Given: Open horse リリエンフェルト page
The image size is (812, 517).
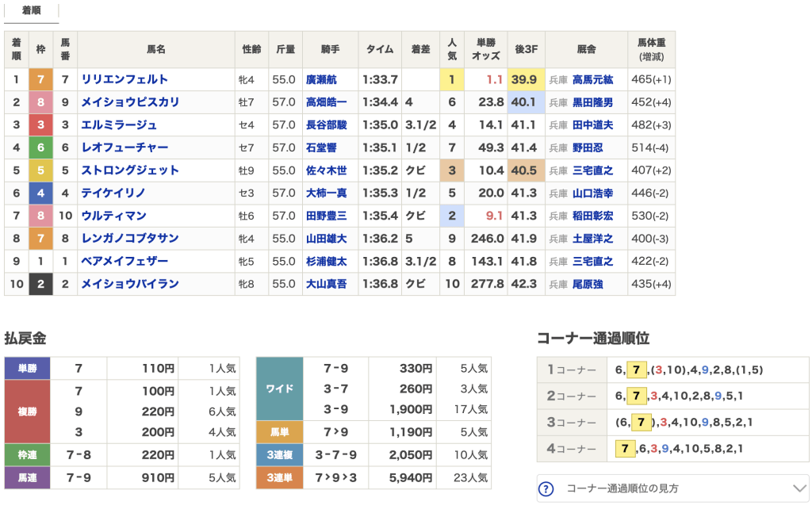Looking at the screenshot, I should (x=124, y=79).
